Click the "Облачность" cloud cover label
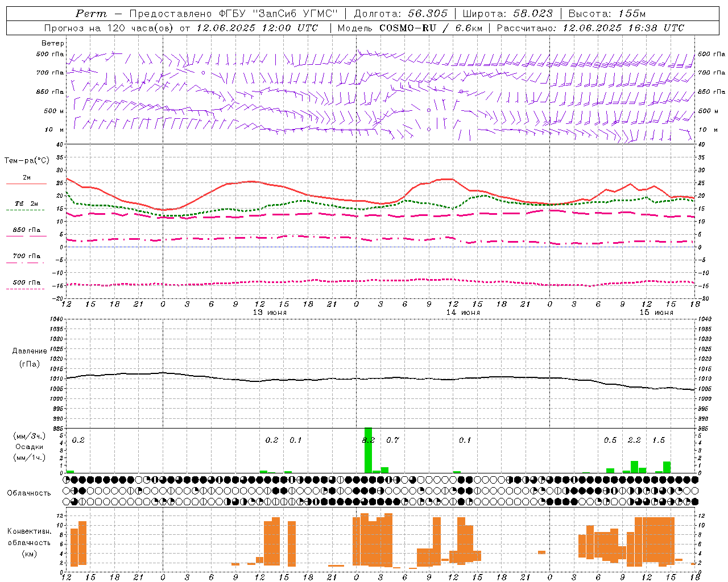This screenshot has height=582, width=728. point(29,493)
